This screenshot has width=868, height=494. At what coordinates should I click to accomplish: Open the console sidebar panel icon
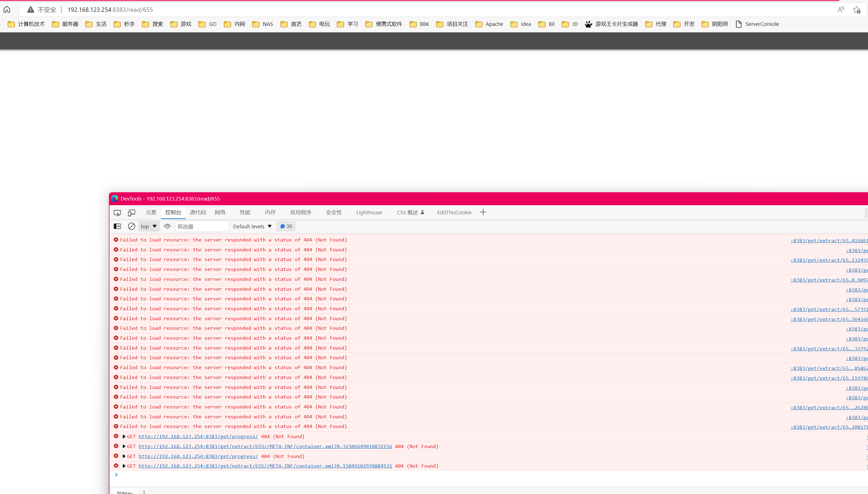point(117,226)
